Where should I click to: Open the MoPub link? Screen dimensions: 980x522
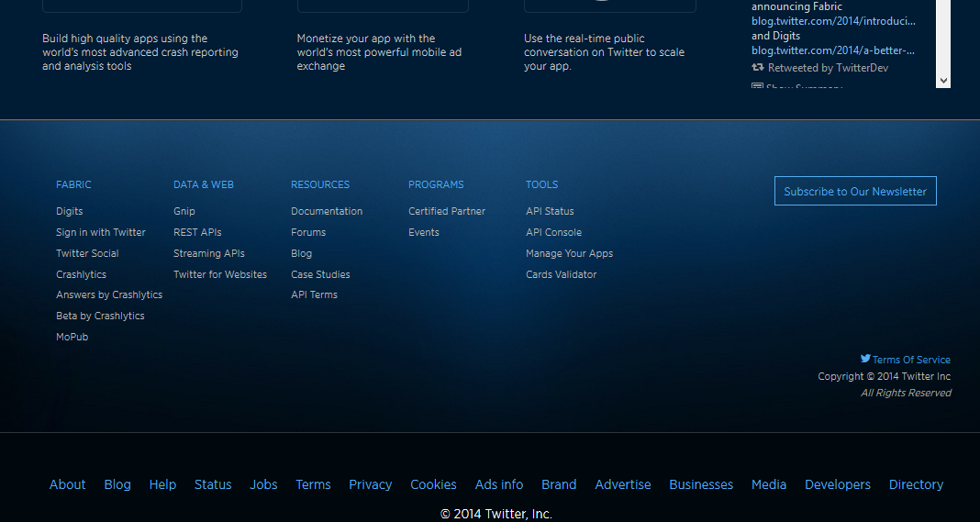click(x=72, y=337)
